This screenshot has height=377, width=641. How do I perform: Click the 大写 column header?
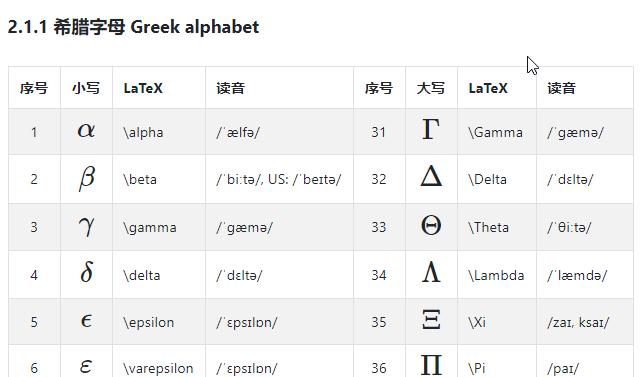coord(431,88)
